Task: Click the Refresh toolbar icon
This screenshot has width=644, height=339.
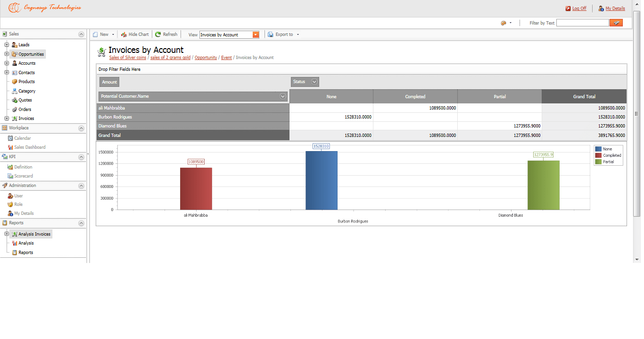Action: point(158,34)
